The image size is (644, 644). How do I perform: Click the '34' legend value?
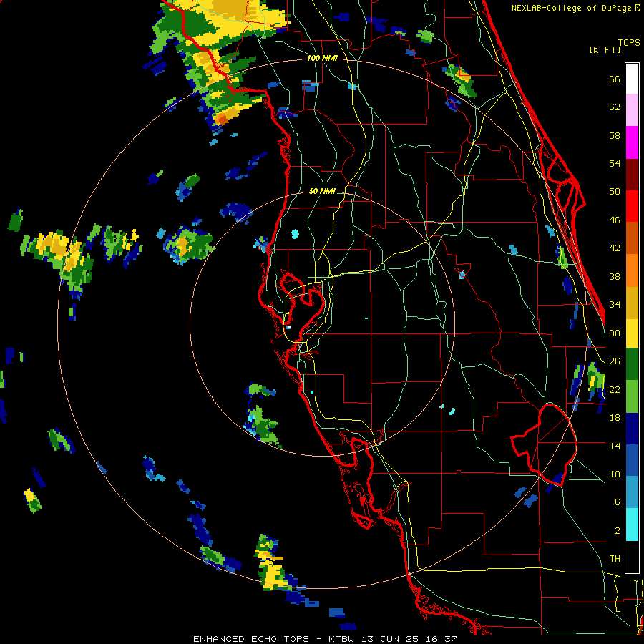[615, 305]
